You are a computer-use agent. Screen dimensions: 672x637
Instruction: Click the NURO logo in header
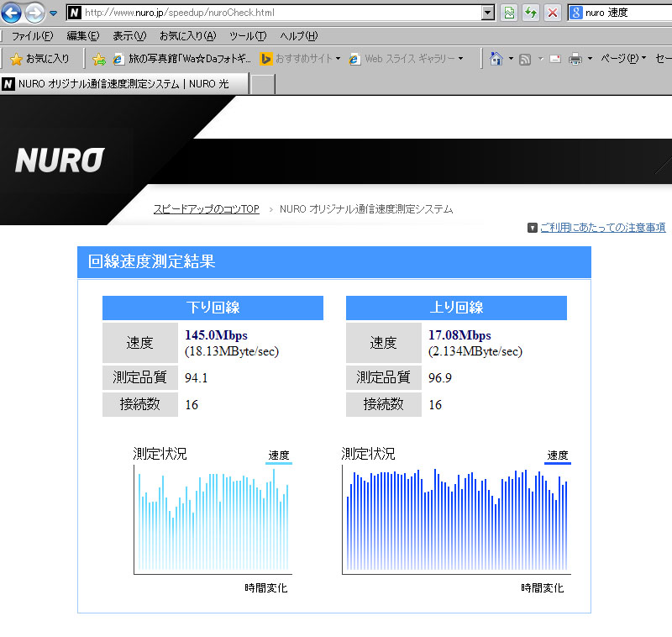point(60,161)
